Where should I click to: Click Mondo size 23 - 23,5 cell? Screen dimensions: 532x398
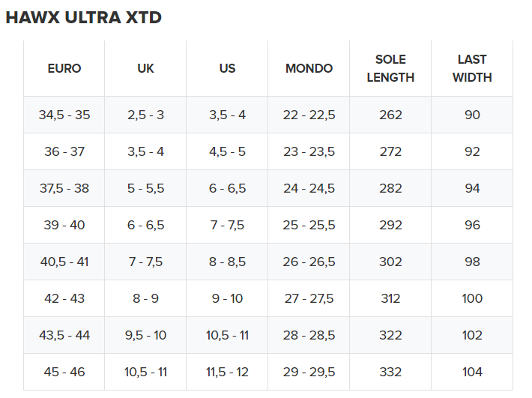(309, 151)
